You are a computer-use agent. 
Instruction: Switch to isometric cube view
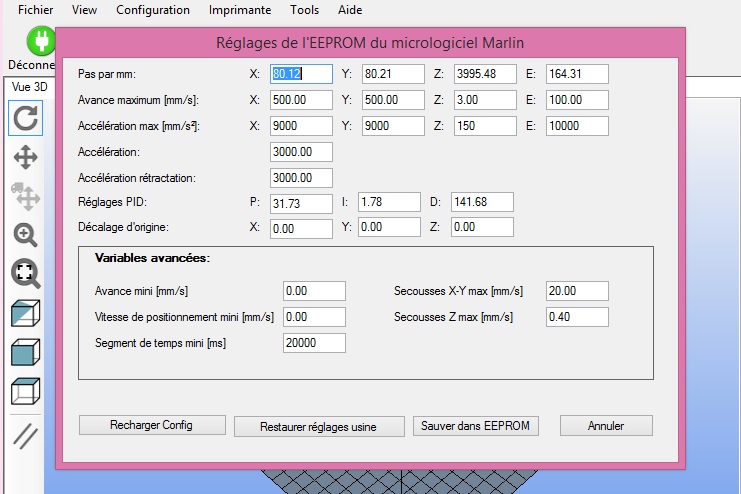click(26, 313)
